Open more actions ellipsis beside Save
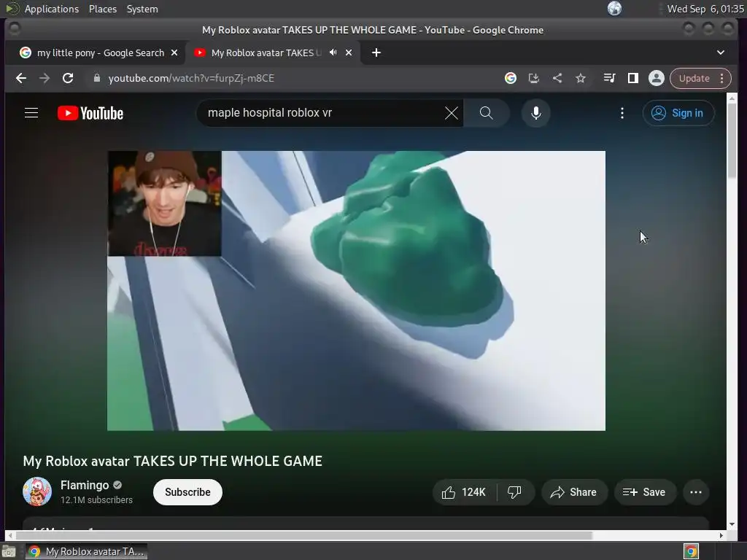The width and height of the screenshot is (747, 560). click(x=696, y=492)
